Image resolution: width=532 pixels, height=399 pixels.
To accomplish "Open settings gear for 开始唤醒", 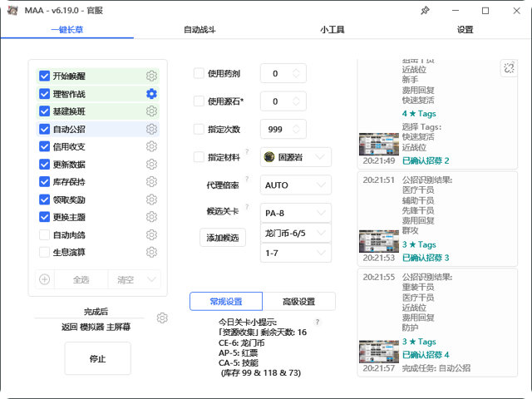I will (151, 76).
